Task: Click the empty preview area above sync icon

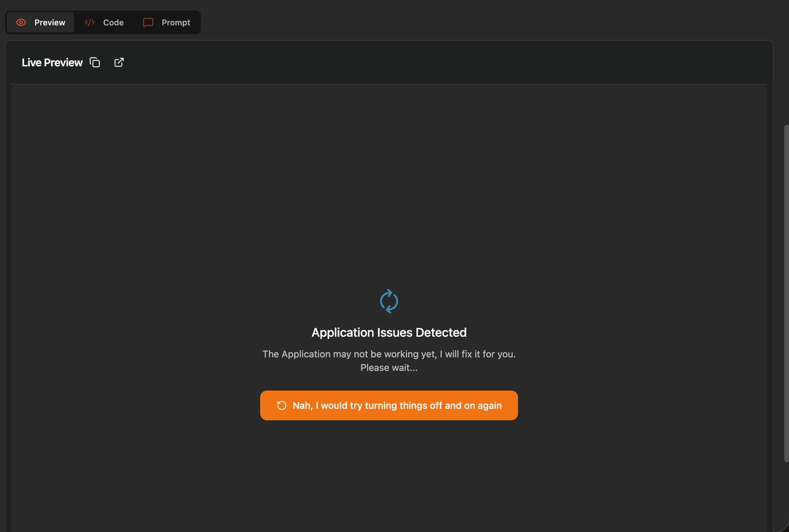Action: (389, 186)
